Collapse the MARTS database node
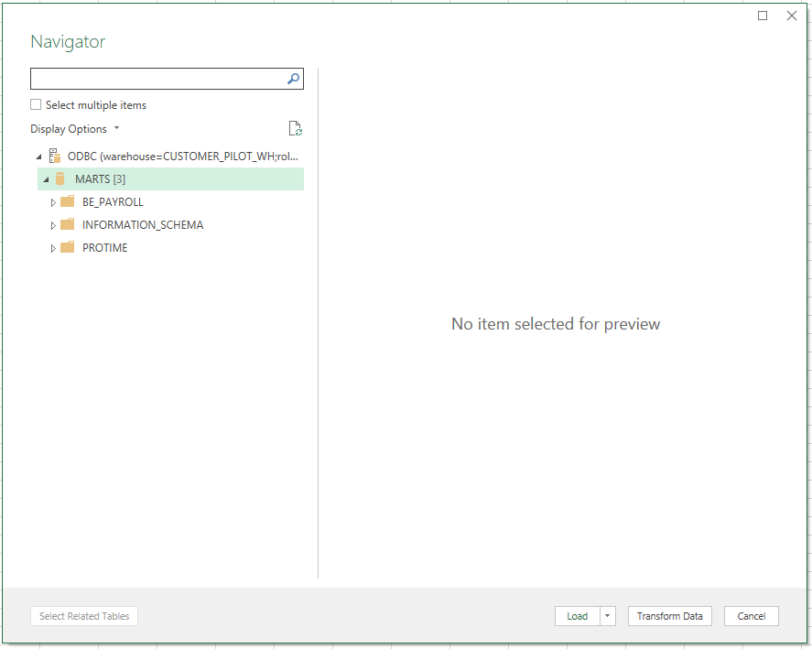Image resolution: width=812 pixels, height=649 pixels. pos(46,179)
